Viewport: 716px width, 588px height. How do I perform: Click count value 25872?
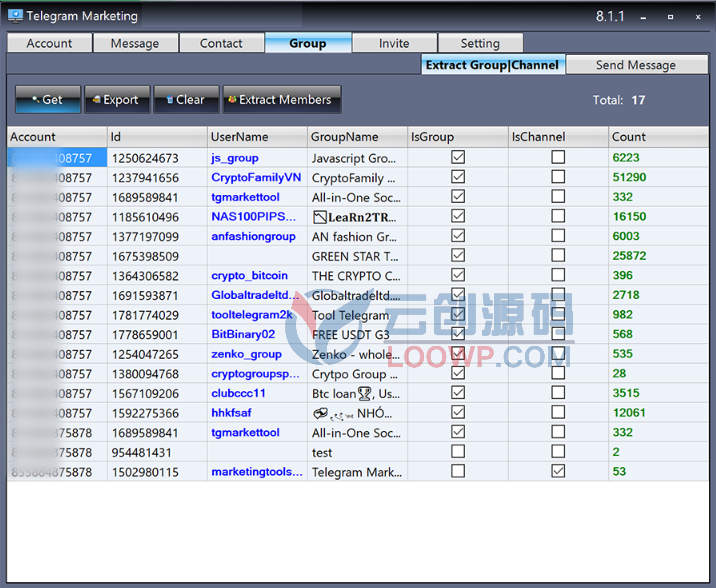point(629,256)
